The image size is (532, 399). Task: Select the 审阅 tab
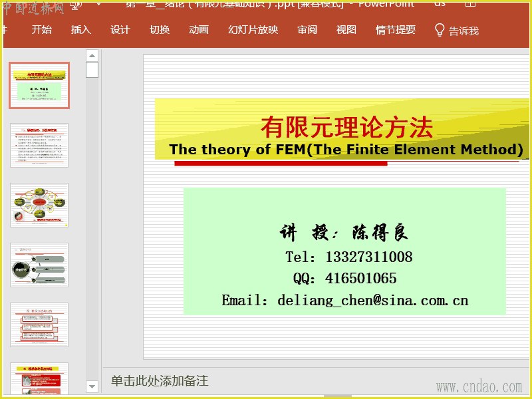pos(307,30)
